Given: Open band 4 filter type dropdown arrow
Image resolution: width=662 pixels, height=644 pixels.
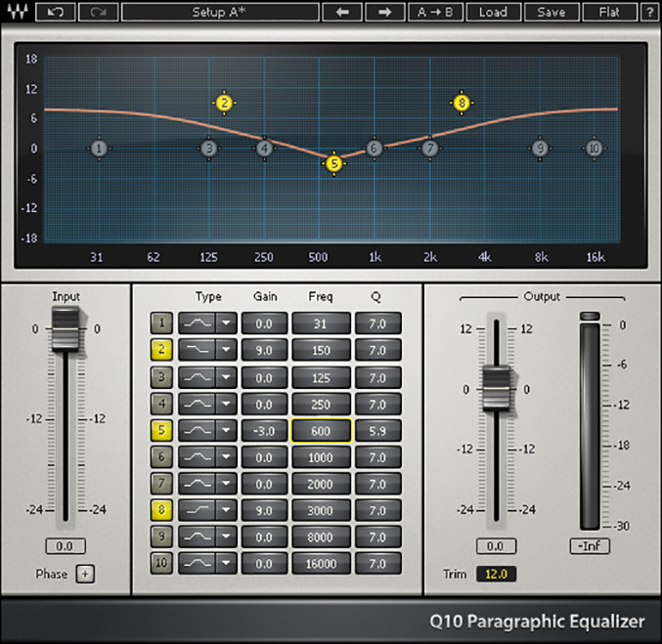Looking at the screenshot, I should click(x=226, y=404).
